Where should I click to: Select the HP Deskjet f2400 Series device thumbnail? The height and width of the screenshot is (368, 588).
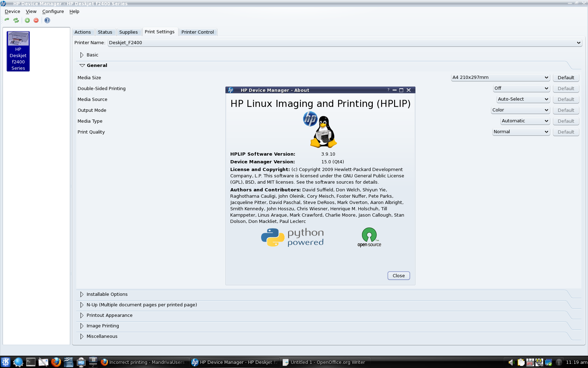click(18, 51)
